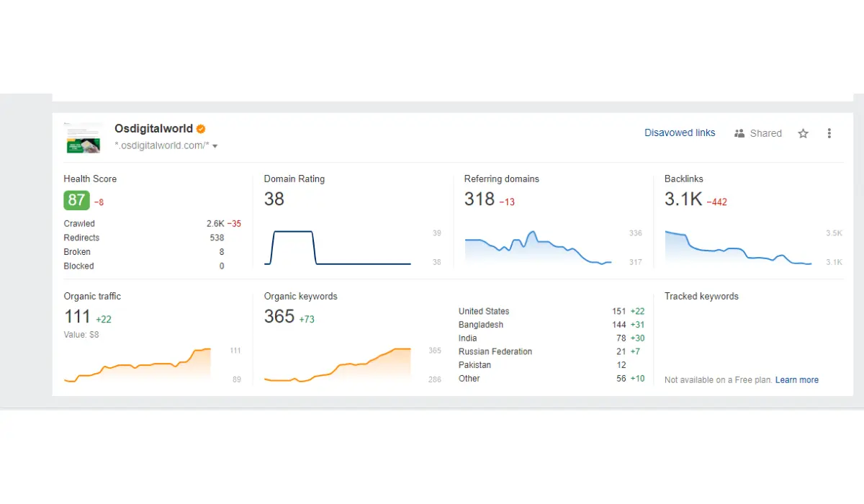Click the Redirects 538 value
864x504 pixels.
[217, 238]
